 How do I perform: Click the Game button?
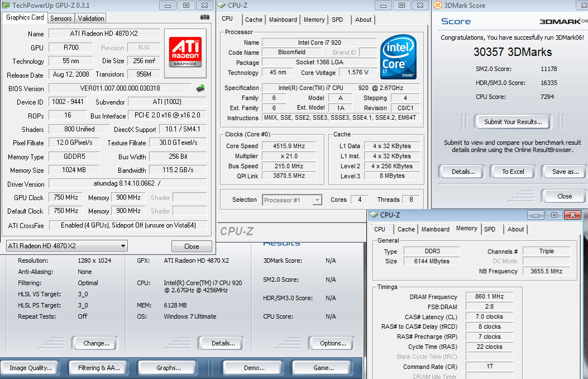tap(323, 368)
